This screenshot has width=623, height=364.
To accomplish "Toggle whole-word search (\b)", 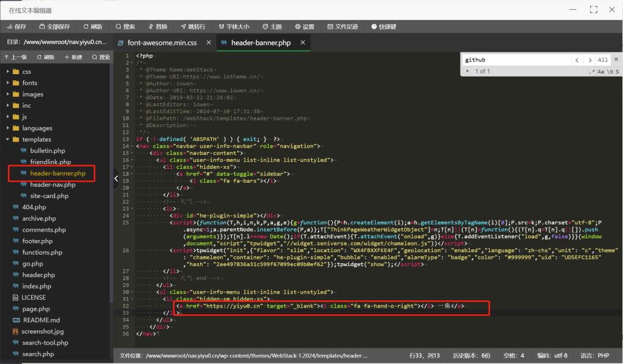I will pyautogui.click(x=610, y=72).
